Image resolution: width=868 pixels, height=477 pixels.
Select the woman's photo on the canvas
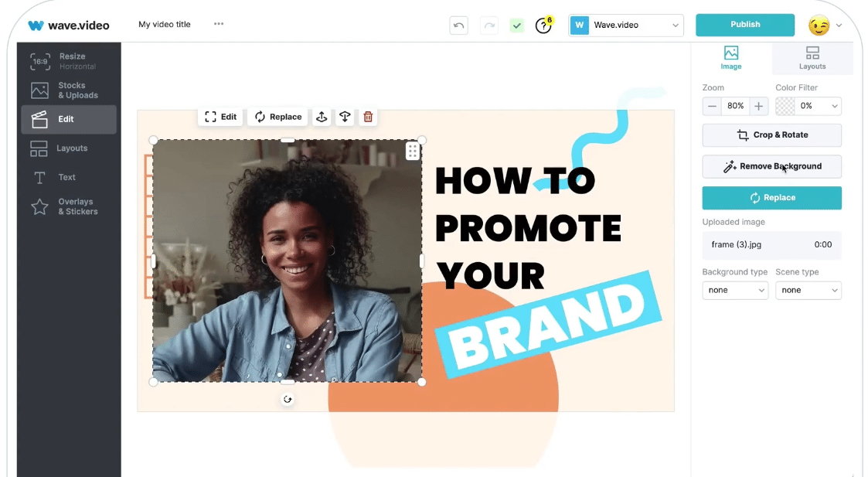click(x=288, y=261)
